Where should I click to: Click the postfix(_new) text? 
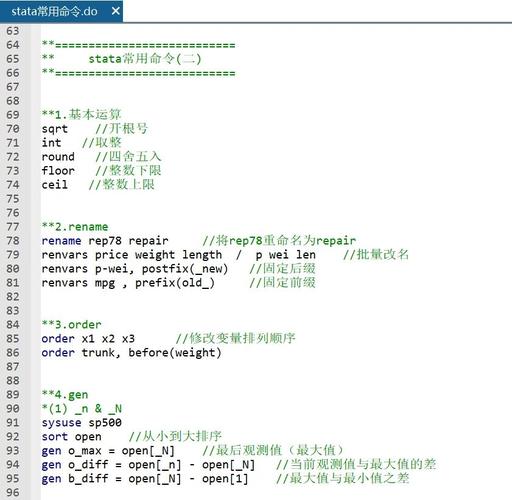(185, 269)
